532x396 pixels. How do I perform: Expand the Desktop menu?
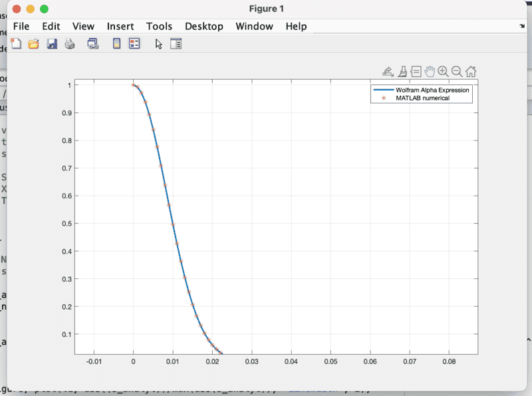click(x=204, y=27)
